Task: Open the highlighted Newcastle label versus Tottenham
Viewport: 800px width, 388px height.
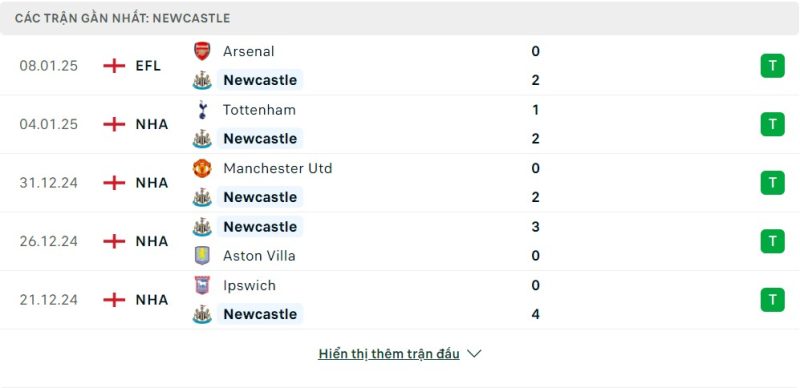Action: (260, 138)
